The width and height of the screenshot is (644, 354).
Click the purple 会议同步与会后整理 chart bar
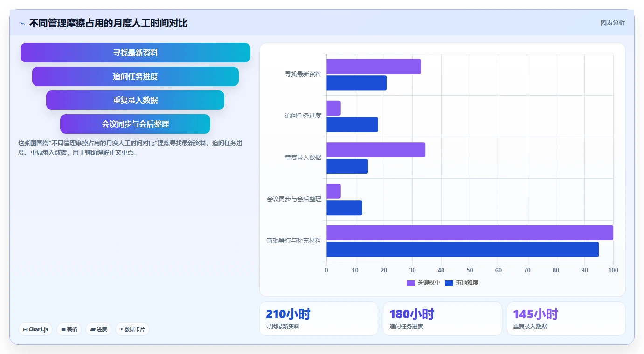[333, 191]
